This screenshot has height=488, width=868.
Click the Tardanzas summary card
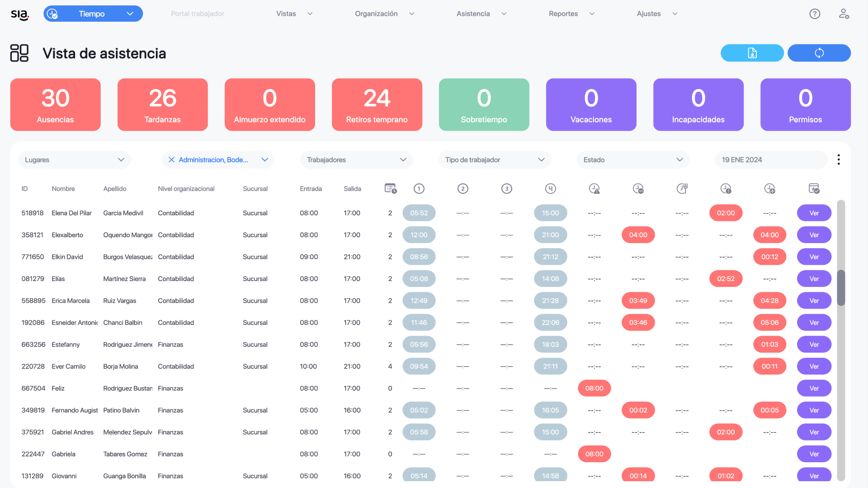(x=162, y=104)
